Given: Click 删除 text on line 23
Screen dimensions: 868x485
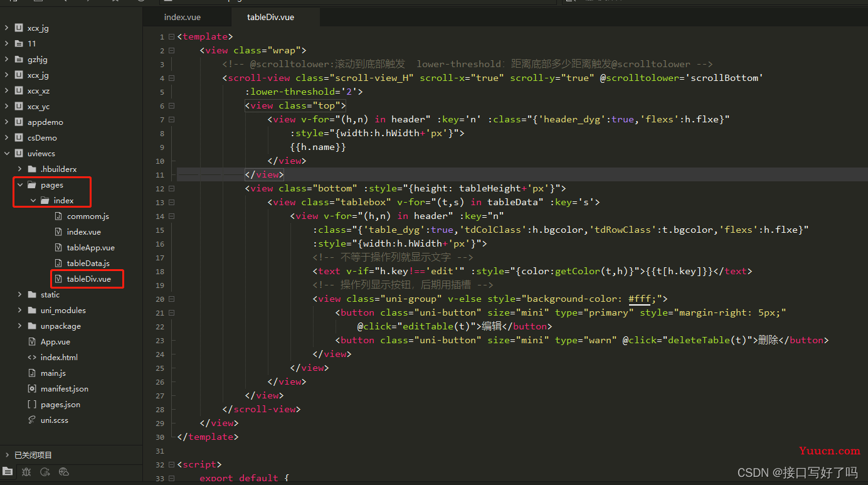Looking at the screenshot, I should (x=768, y=341).
